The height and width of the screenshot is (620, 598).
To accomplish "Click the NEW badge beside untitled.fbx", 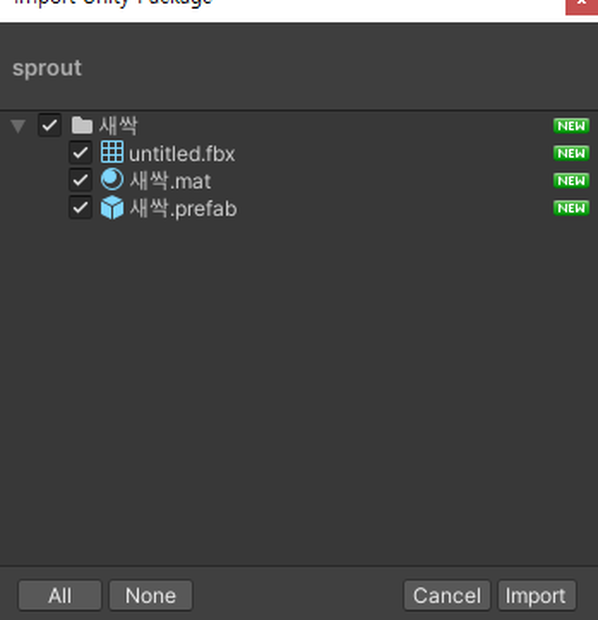I will 571,153.
